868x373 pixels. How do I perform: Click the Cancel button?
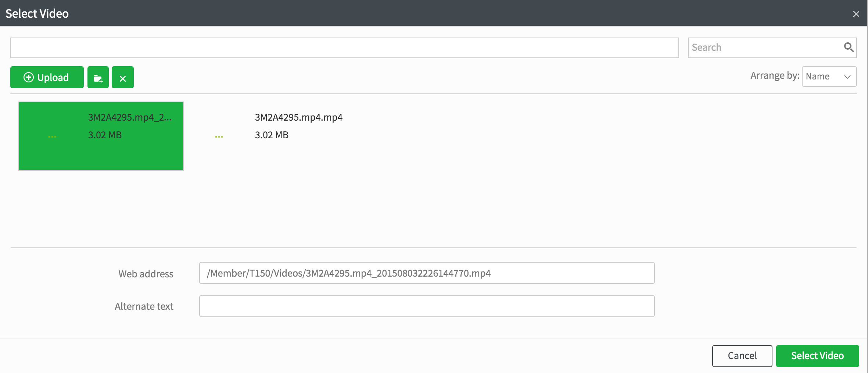pos(742,356)
